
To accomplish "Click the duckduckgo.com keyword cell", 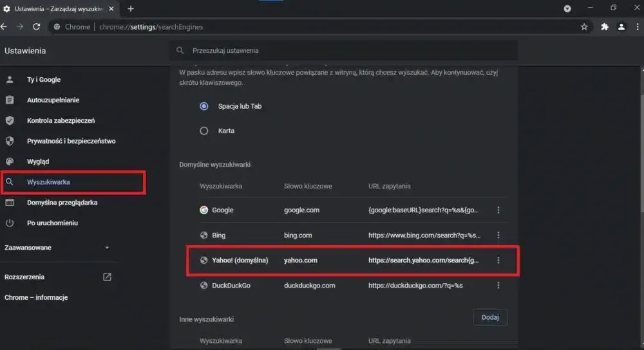I will tap(309, 285).
